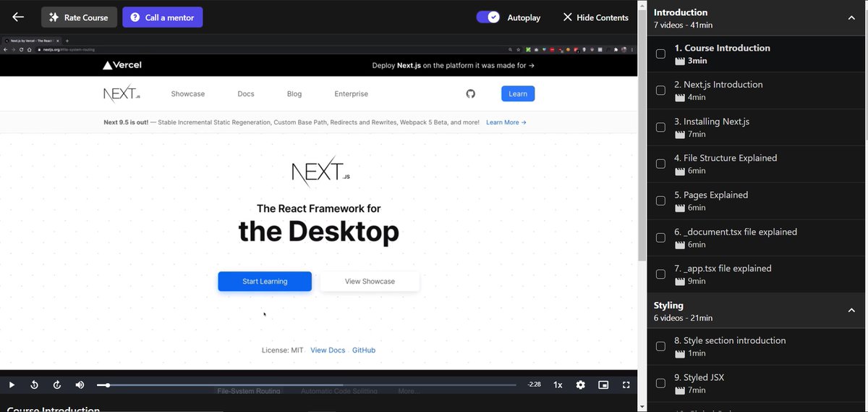Click the Start Learning button
The height and width of the screenshot is (412, 868).
pyautogui.click(x=265, y=282)
